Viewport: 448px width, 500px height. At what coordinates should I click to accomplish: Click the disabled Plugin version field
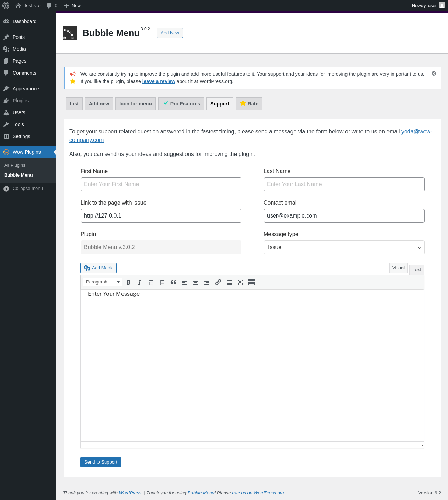(161, 247)
